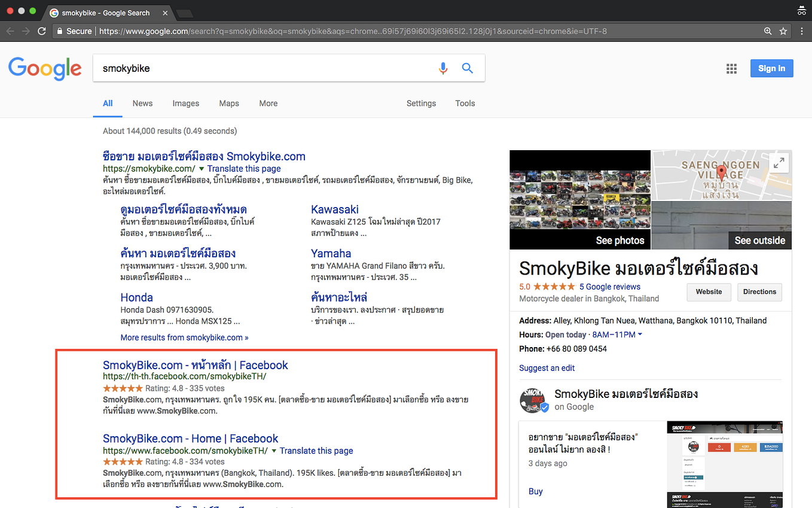This screenshot has width=812, height=508.
Task: Open the post screenshot thumbnail
Action: [725, 464]
